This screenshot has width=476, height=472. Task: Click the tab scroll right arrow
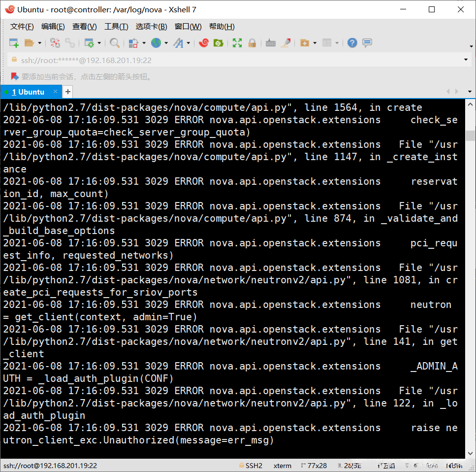[457, 92]
